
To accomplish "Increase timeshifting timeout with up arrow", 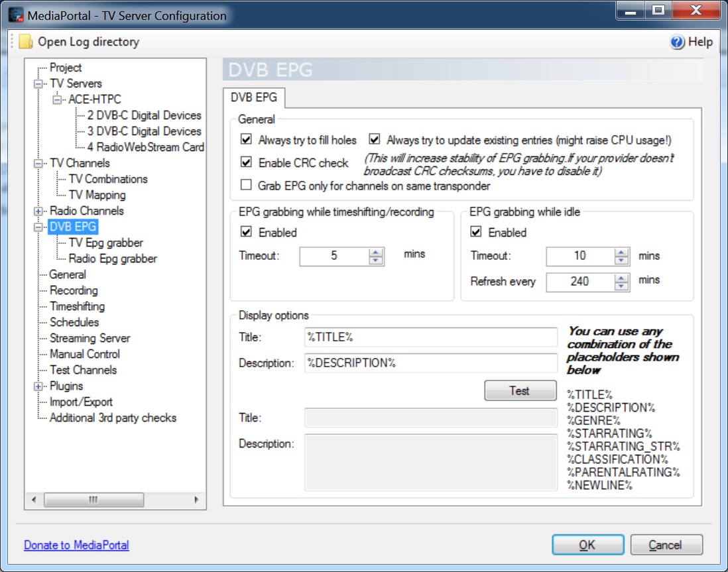I will click(x=376, y=252).
